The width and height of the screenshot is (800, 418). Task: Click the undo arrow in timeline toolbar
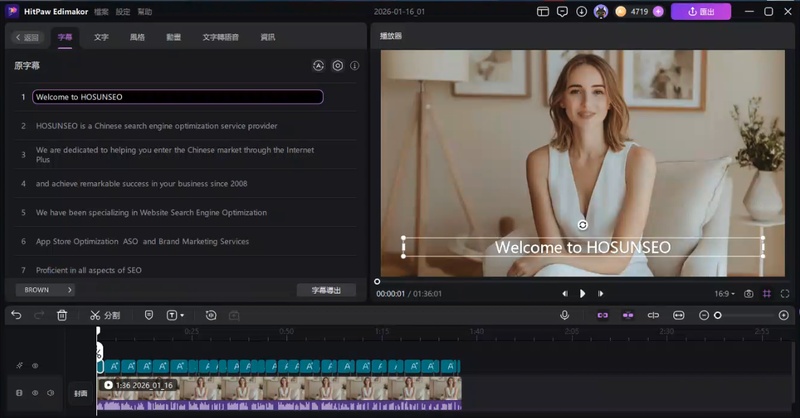[x=16, y=315]
